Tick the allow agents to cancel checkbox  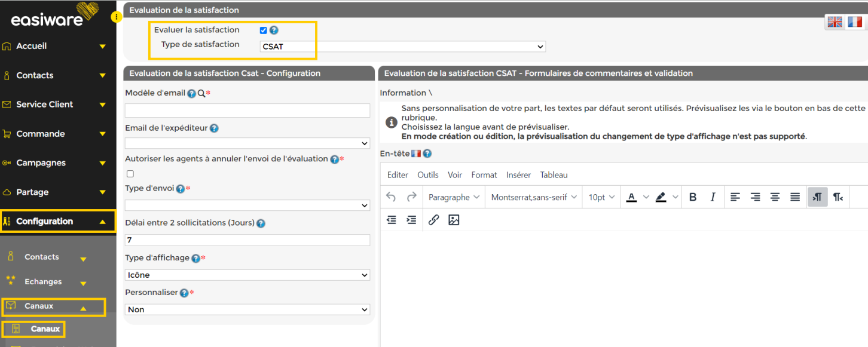(130, 174)
